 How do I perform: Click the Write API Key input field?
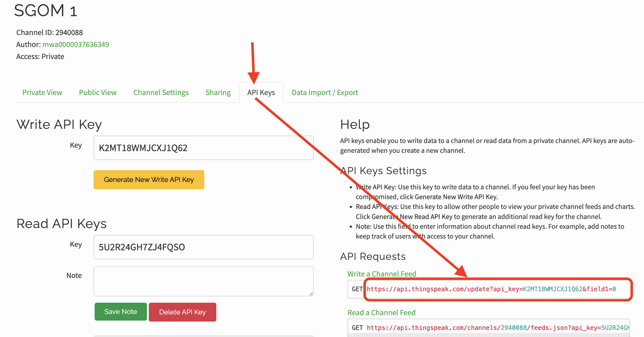[x=203, y=148]
